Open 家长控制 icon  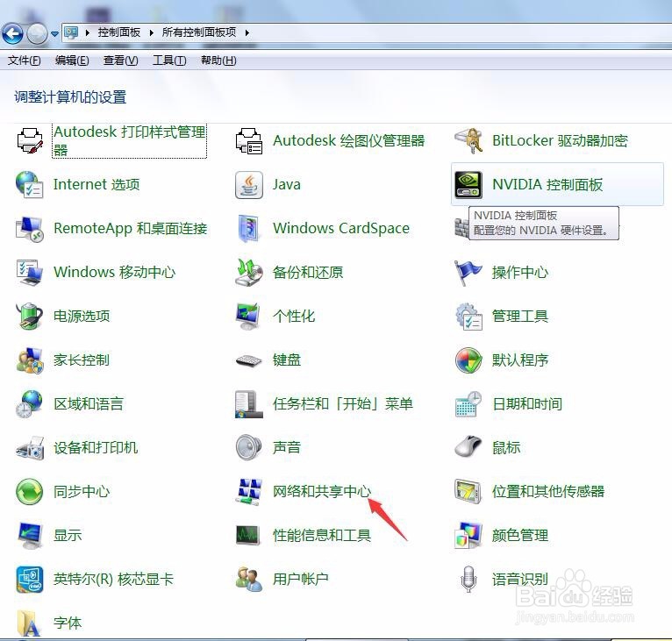click(x=30, y=360)
